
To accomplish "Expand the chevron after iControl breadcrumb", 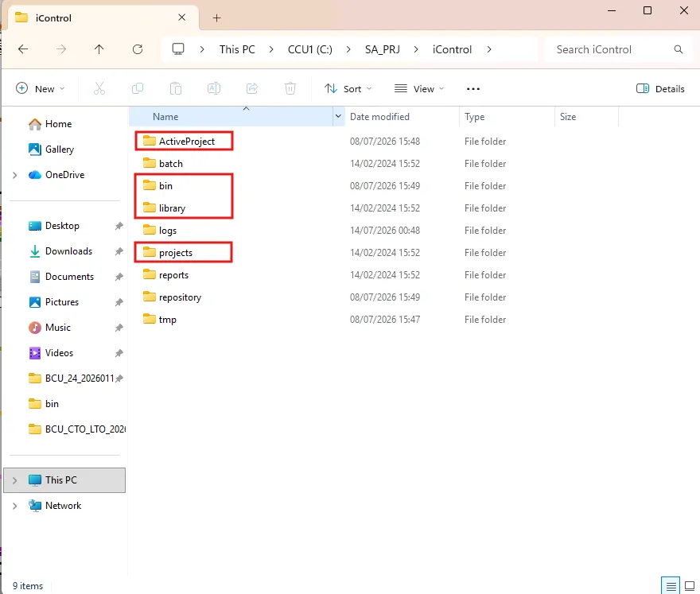I will (489, 49).
